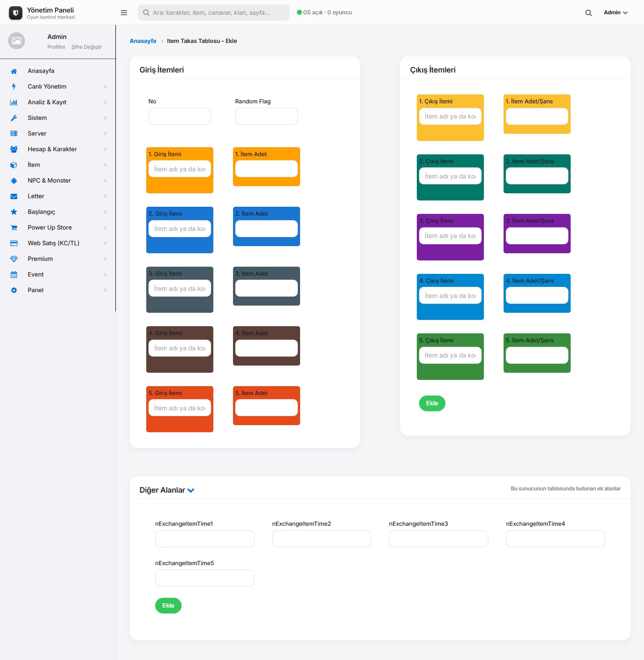Click the nExchangeItemTime1 input field
The height and width of the screenshot is (660, 644).
(205, 539)
